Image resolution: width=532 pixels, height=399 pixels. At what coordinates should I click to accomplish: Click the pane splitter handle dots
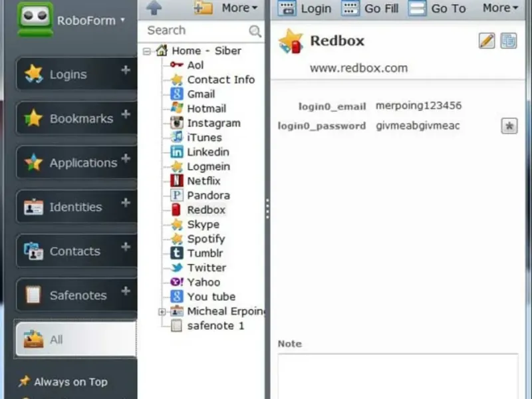coord(268,209)
